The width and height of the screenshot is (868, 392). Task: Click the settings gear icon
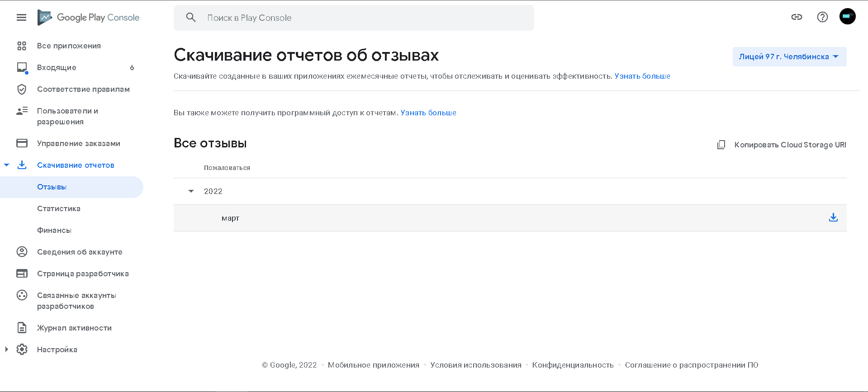click(22, 349)
